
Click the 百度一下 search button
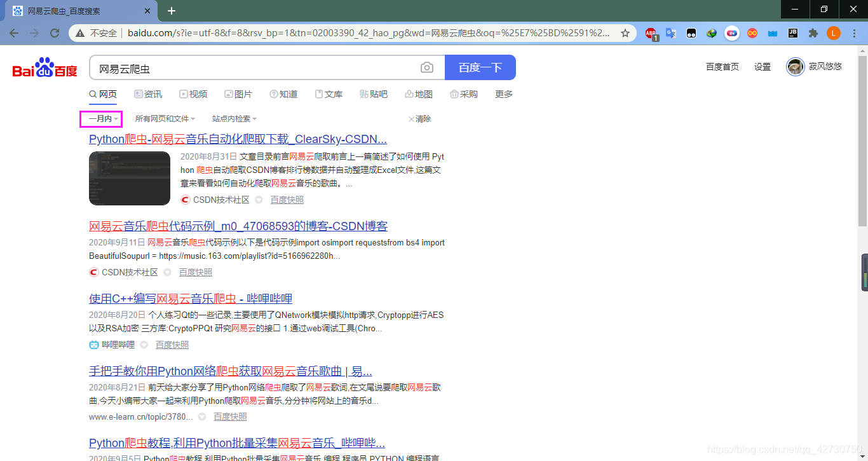[x=480, y=67]
